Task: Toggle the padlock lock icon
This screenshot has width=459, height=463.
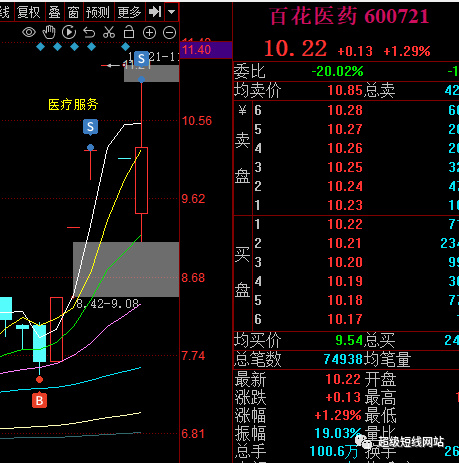Action: (129, 32)
